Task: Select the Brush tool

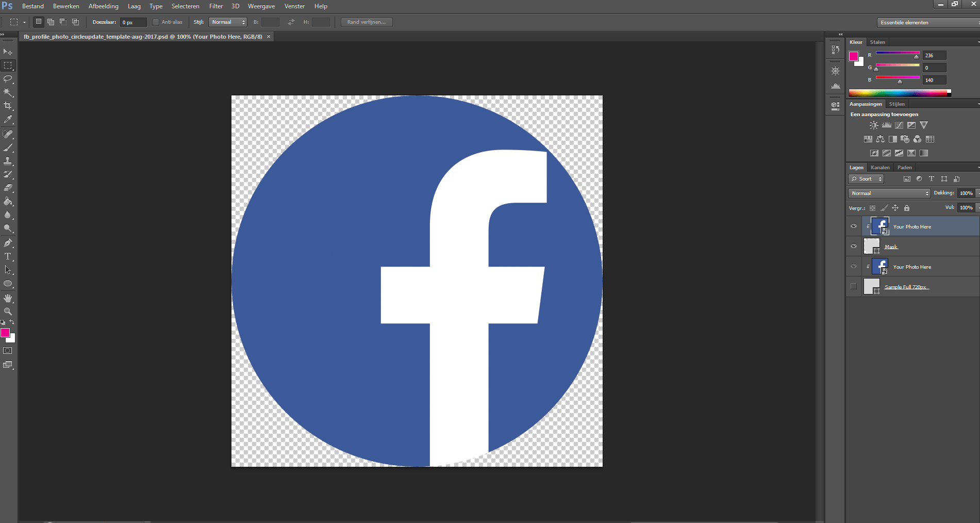Action: coord(8,148)
